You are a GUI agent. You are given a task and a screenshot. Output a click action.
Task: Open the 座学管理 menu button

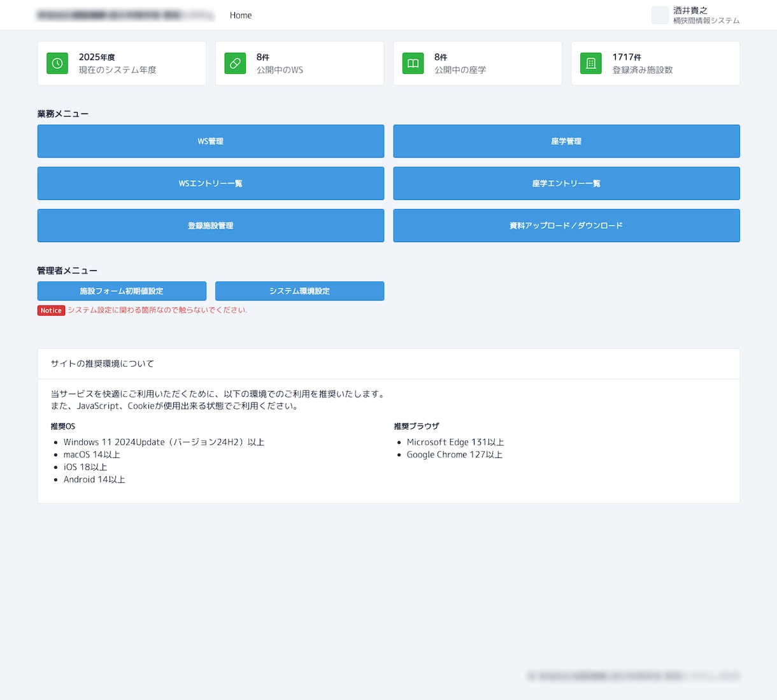(x=566, y=141)
